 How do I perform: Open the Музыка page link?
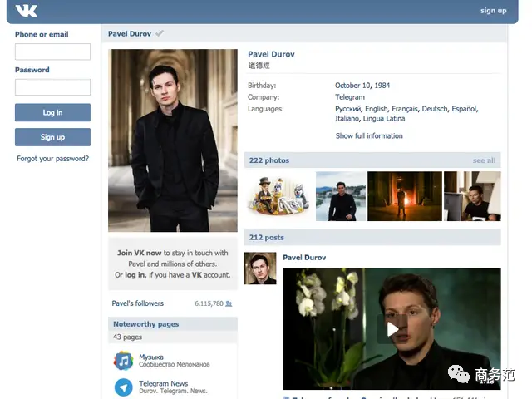coord(151,357)
